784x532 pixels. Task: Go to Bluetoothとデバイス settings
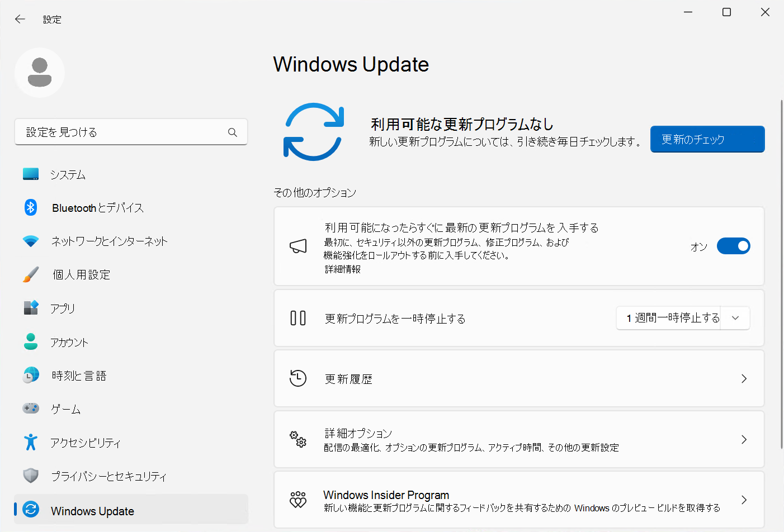pyautogui.click(x=131, y=208)
